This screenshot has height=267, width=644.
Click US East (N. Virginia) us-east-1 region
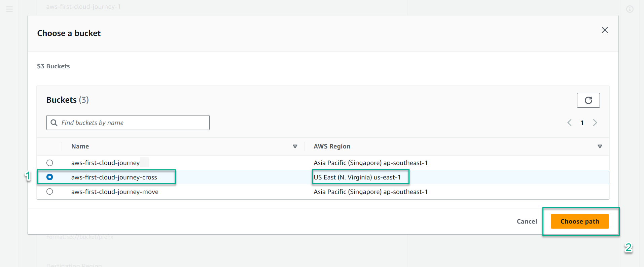point(357,177)
